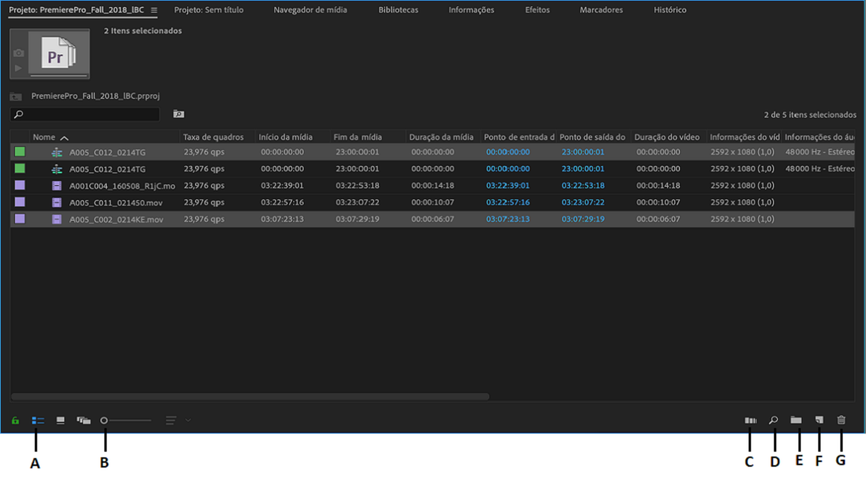The height and width of the screenshot is (481, 868).
Task: Select clip name A001C004_160508_R1jC.mo
Action: coord(122,186)
